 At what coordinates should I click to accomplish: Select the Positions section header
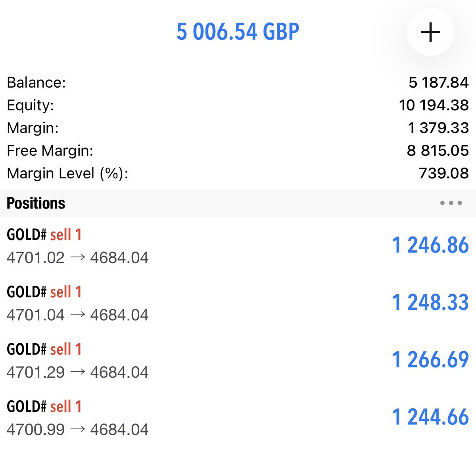(238, 203)
